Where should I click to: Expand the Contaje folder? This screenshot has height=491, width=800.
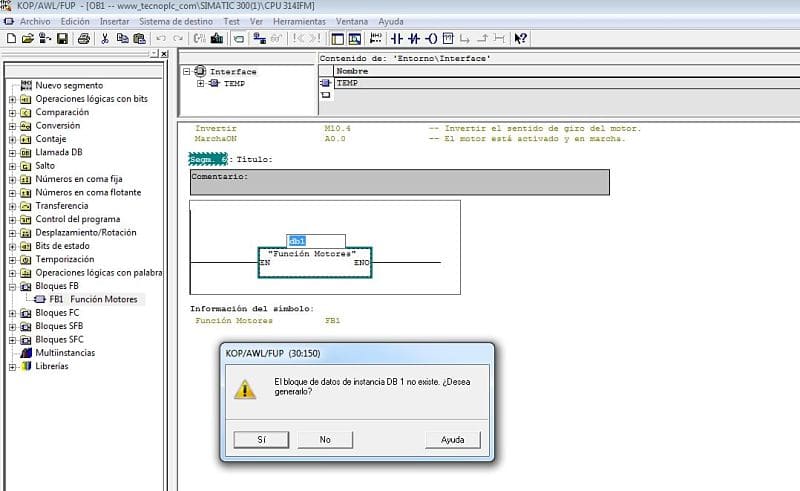point(12,139)
